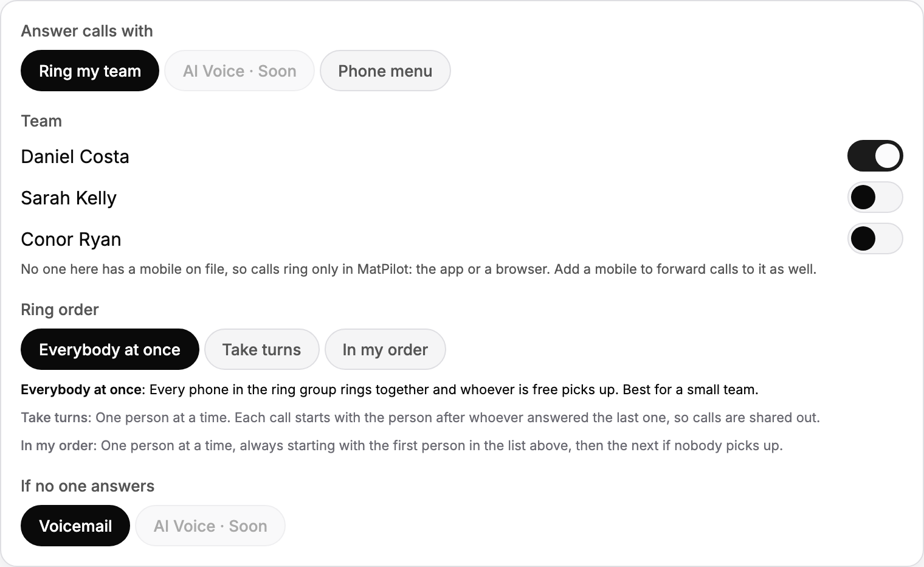Image resolution: width=924 pixels, height=567 pixels.
Task: Click the Answer calls with heading
Action: click(x=87, y=31)
